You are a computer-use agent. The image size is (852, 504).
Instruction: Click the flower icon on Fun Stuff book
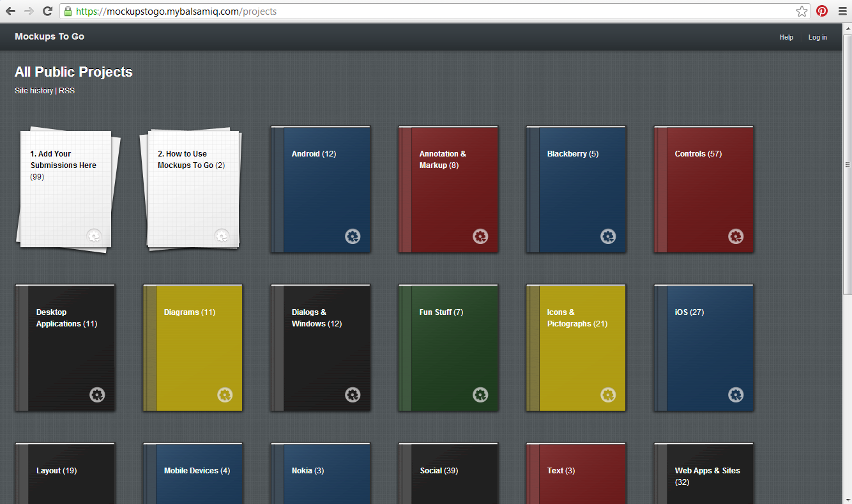[x=480, y=395]
